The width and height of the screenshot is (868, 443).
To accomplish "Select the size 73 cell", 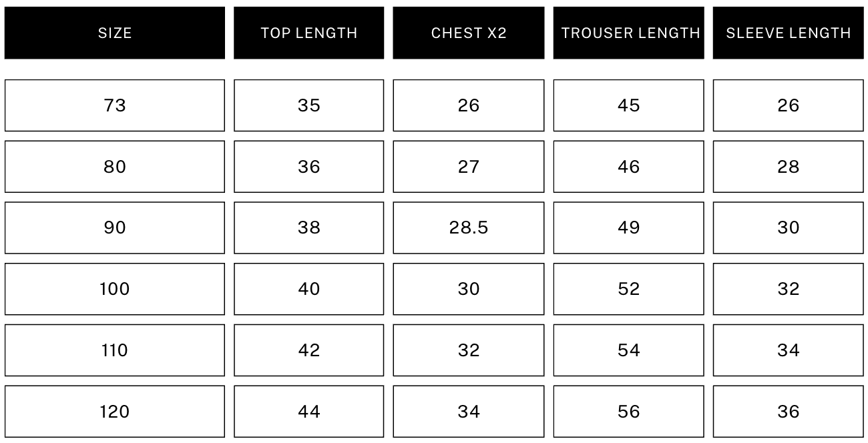I will (115, 105).
